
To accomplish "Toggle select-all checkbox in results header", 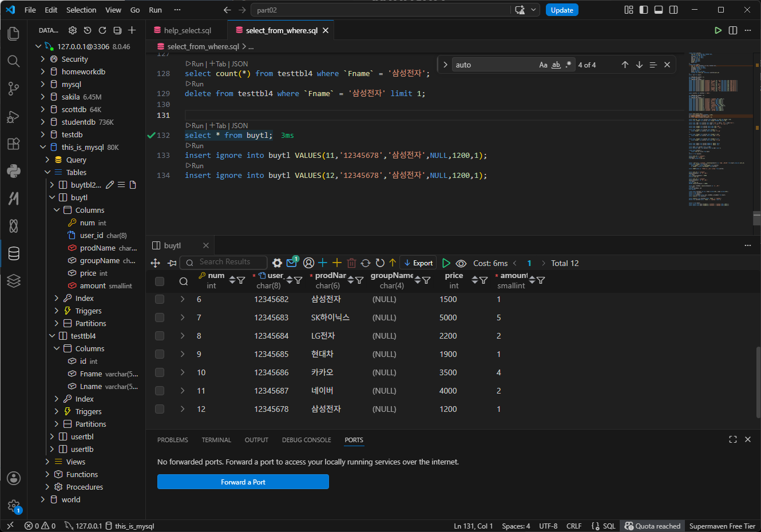I will [x=160, y=281].
